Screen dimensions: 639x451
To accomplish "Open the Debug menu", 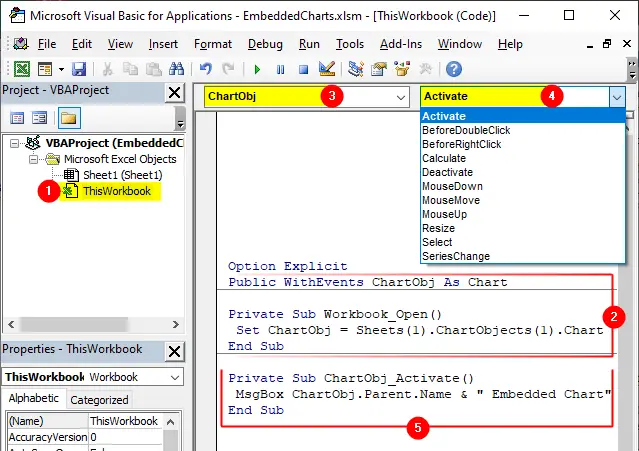I will pos(265,44).
